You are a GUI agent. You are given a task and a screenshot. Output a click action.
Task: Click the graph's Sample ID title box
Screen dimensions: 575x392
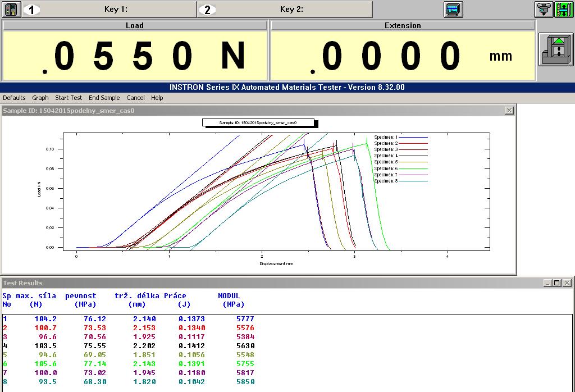258,122
